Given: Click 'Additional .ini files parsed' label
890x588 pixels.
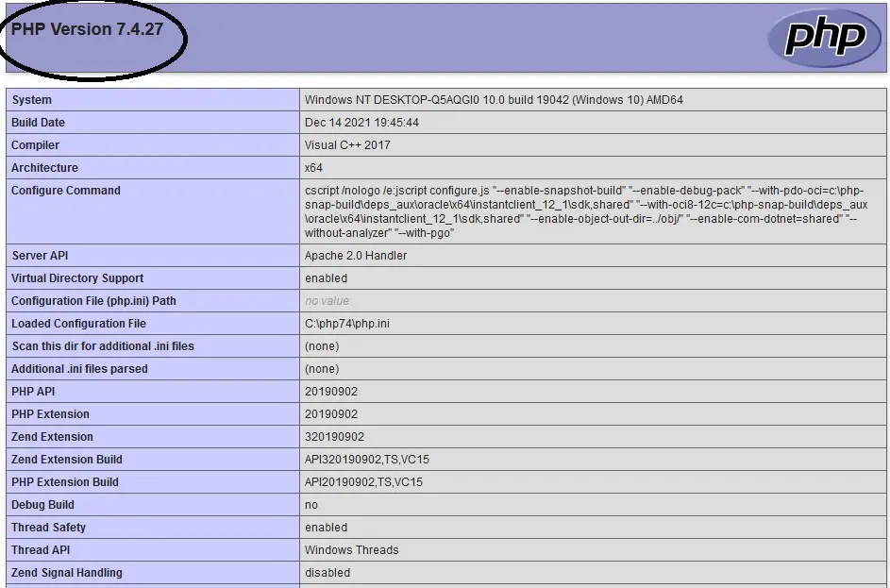Looking at the screenshot, I should 79,369.
